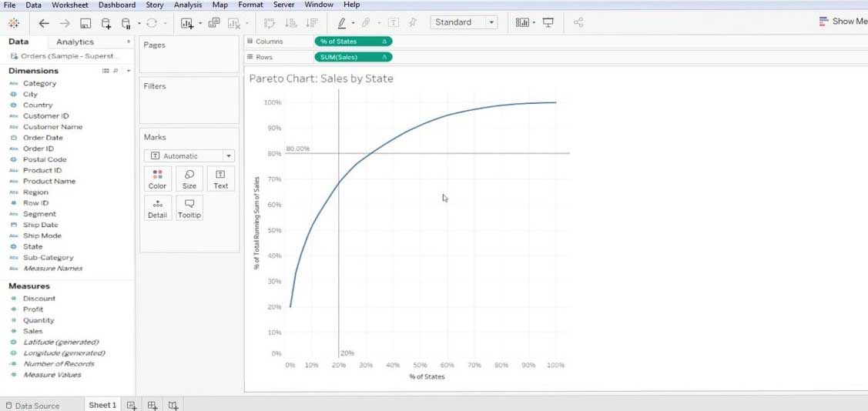
Task: Open show/hide cards dropdown arrow
Action: click(534, 23)
